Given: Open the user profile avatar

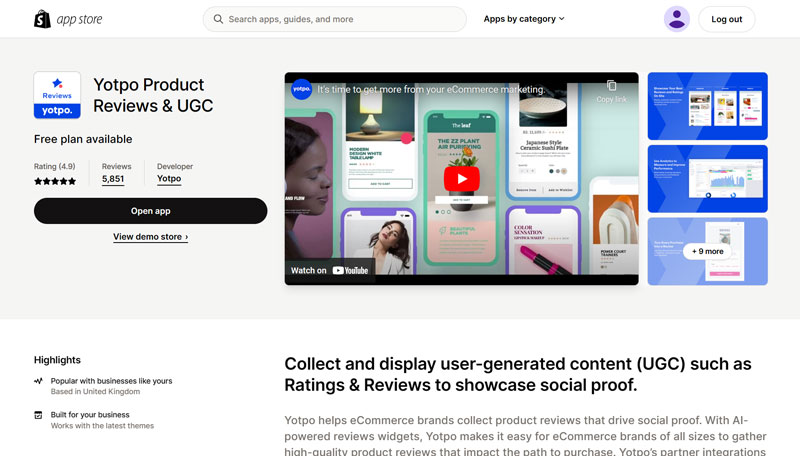Looking at the screenshot, I should pyautogui.click(x=677, y=19).
